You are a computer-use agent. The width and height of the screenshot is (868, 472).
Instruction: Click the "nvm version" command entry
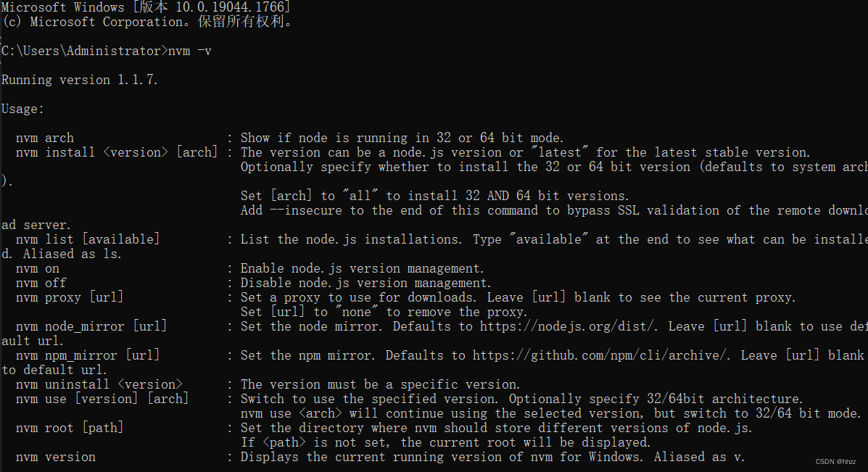[x=55, y=457]
